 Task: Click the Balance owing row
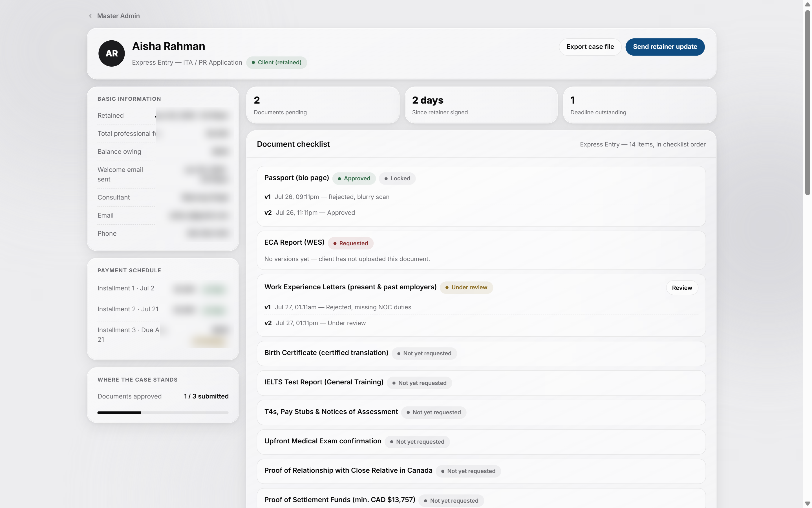click(x=163, y=152)
